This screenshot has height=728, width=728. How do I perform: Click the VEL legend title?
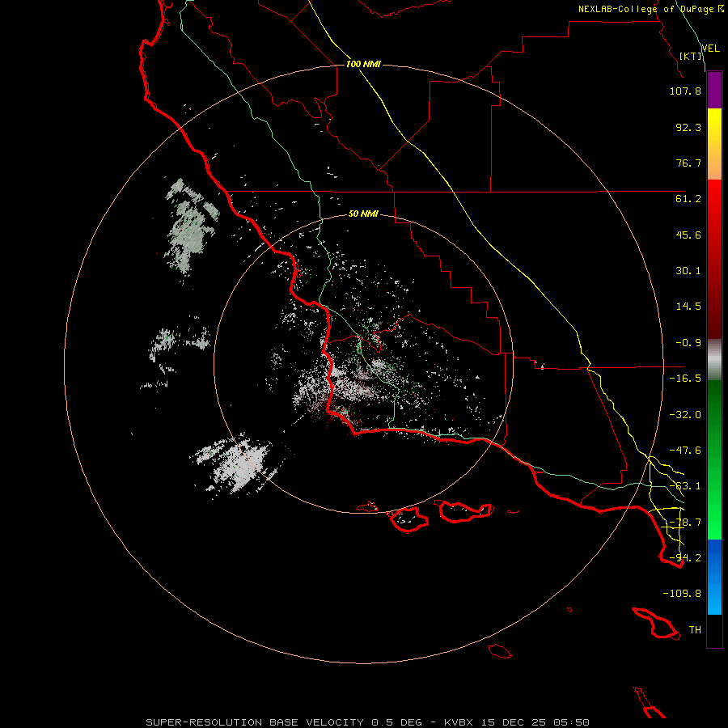click(710, 48)
